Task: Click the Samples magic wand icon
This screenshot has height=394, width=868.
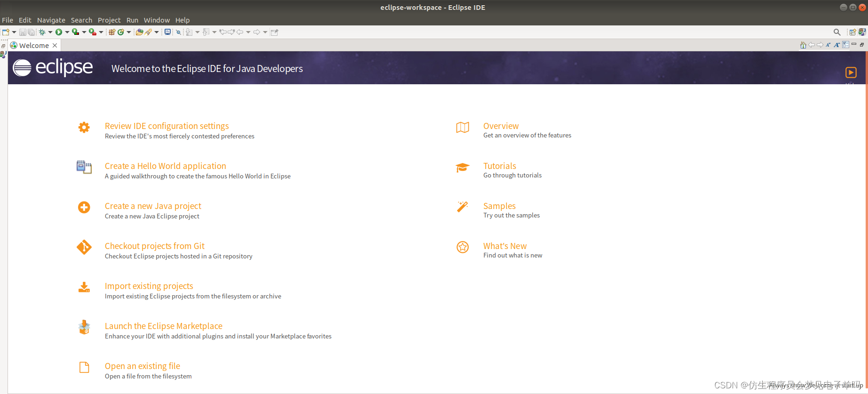Action: [x=463, y=207]
